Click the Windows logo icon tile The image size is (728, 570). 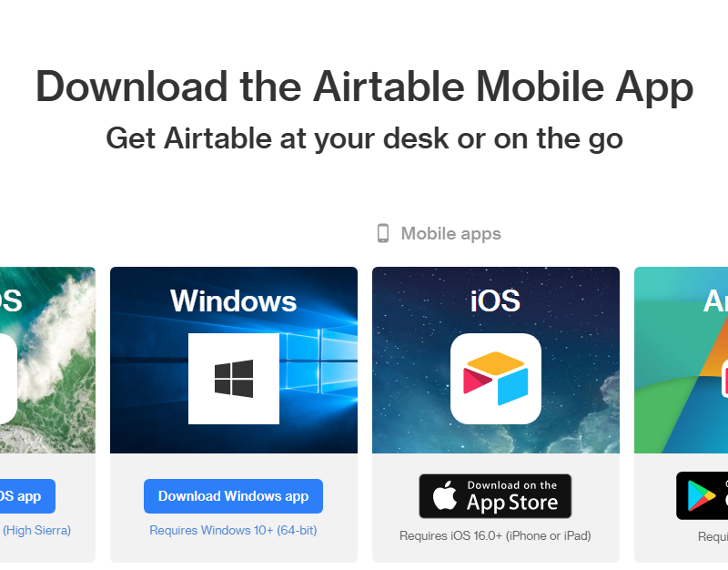234,379
